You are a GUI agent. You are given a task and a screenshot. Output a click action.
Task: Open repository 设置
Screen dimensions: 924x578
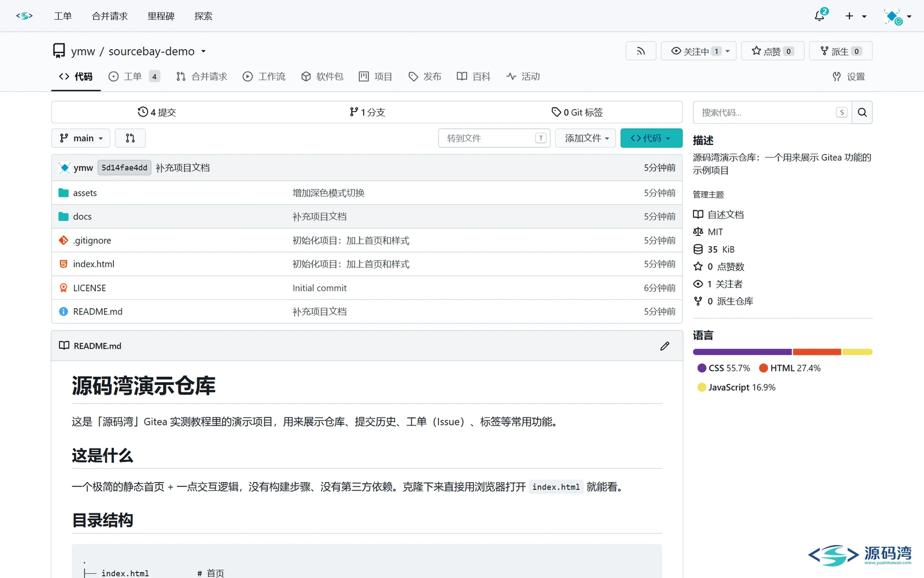[849, 76]
